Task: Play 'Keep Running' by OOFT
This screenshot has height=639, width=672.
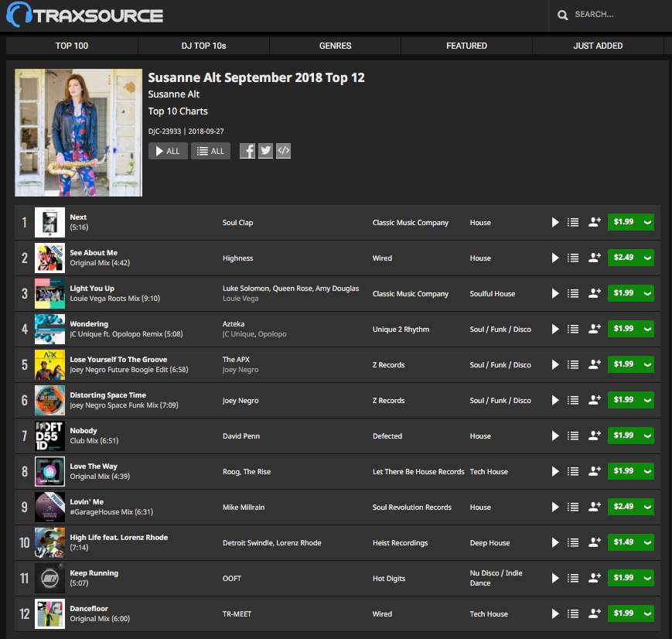Action: pyautogui.click(x=555, y=578)
